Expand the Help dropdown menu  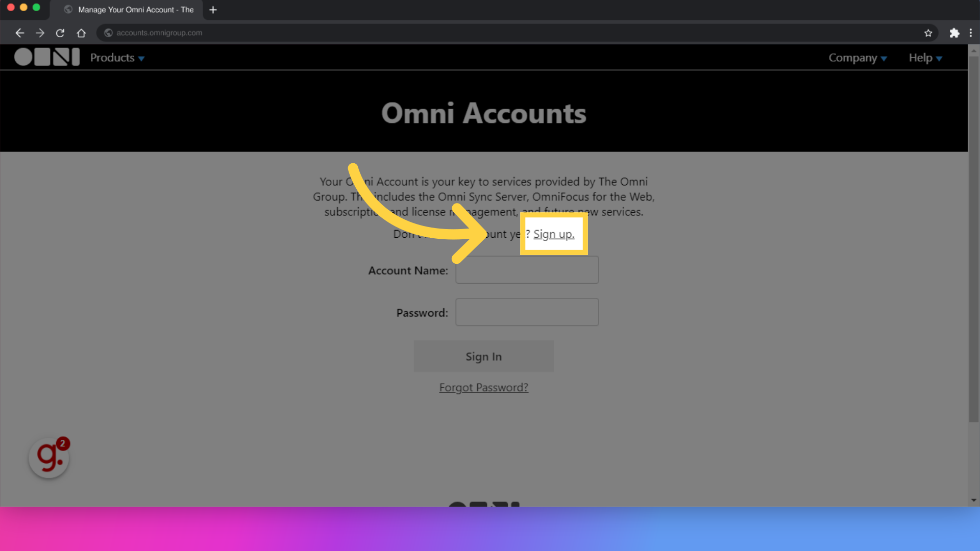[x=925, y=57]
